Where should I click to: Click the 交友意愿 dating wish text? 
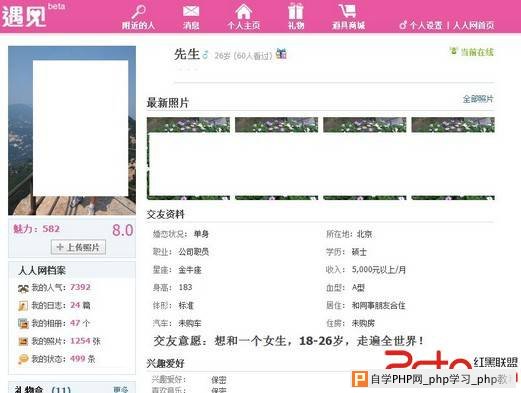pos(289,341)
